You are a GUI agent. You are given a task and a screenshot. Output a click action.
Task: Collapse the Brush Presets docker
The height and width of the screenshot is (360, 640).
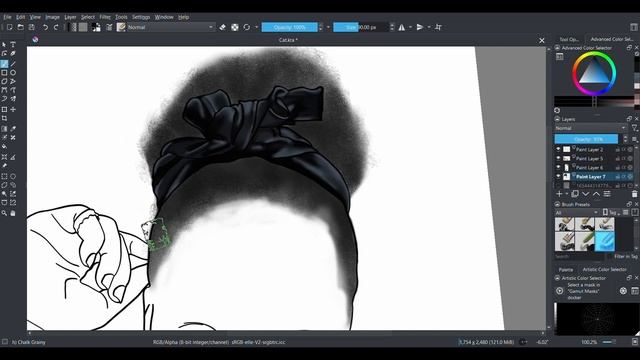557,204
